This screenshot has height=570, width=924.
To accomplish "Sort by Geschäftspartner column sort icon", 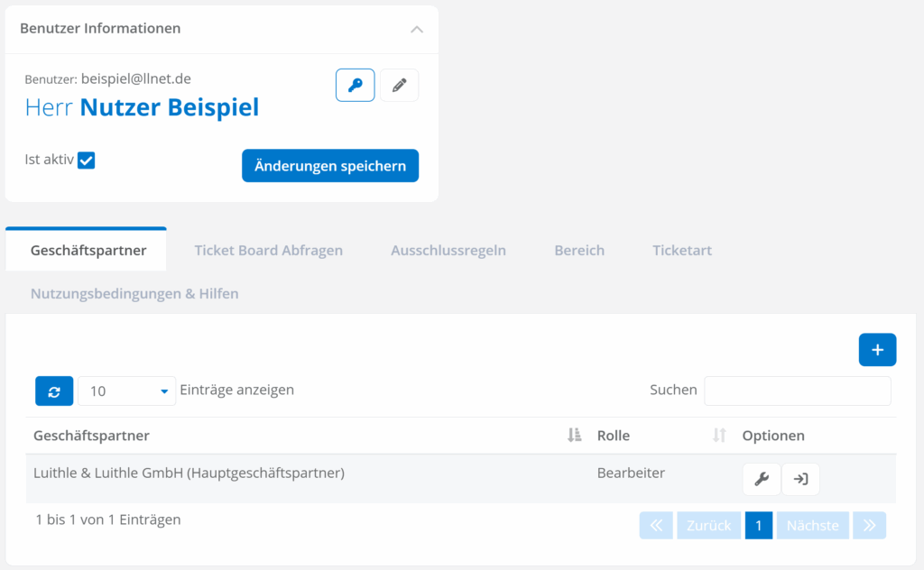I will [575, 436].
